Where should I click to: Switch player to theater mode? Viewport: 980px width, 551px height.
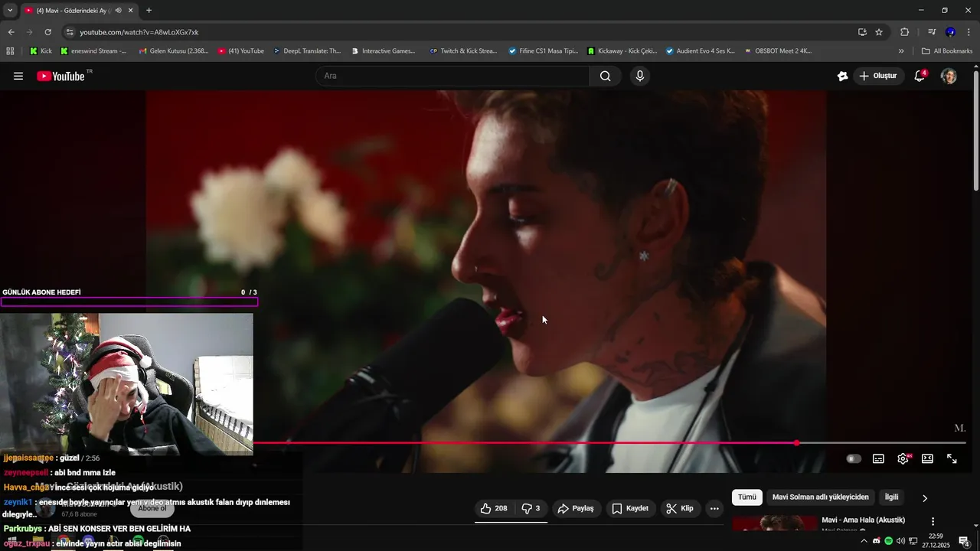point(927,458)
